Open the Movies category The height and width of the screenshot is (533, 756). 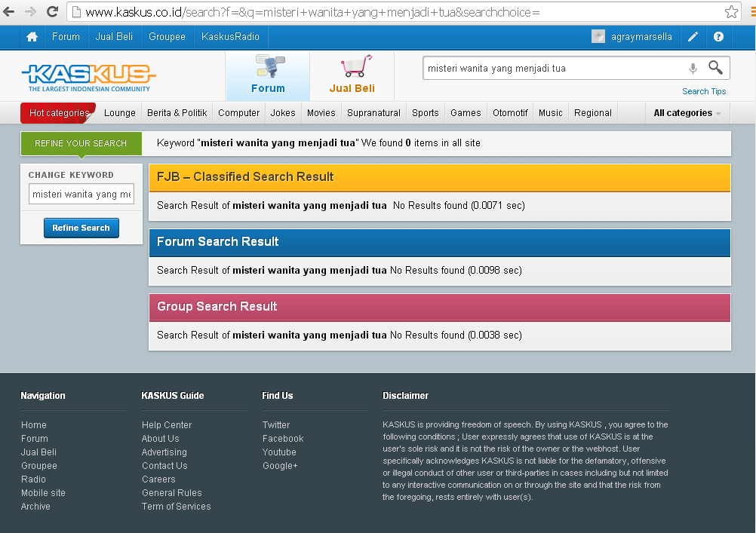click(321, 113)
